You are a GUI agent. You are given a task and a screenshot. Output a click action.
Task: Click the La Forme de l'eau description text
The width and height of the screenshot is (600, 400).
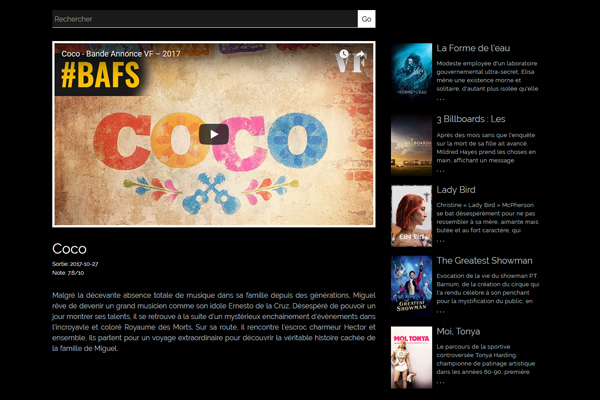(x=487, y=76)
